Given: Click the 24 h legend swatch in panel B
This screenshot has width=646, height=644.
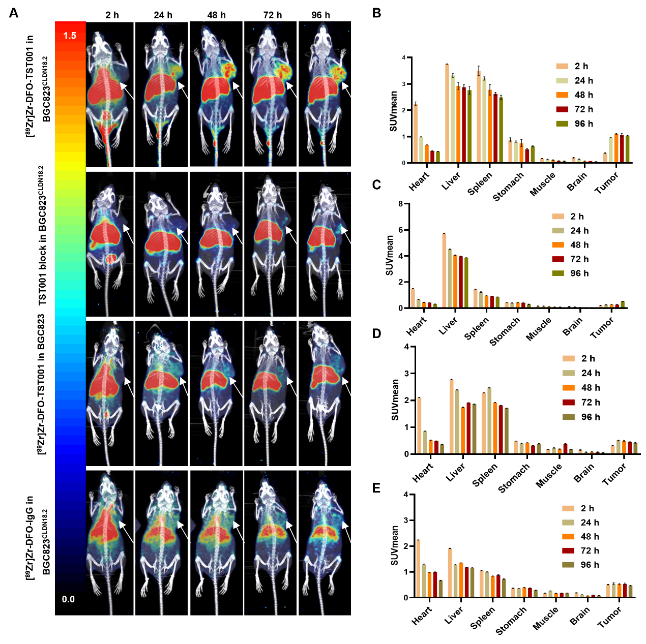Looking at the screenshot, I should tap(562, 81).
